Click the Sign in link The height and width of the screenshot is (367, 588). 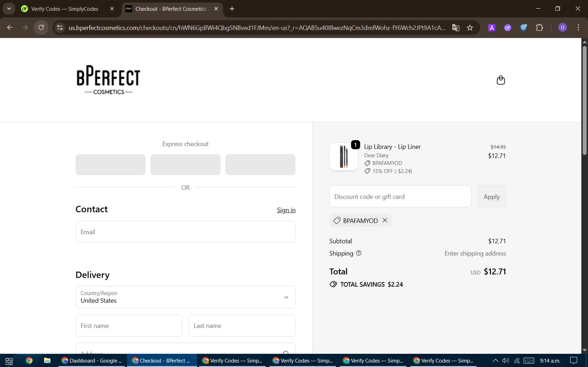point(286,210)
